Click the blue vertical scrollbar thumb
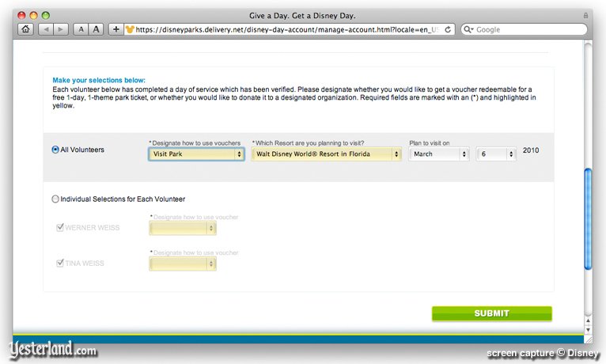Image resolution: width=606 pixels, height=364 pixels. point(588,218)
